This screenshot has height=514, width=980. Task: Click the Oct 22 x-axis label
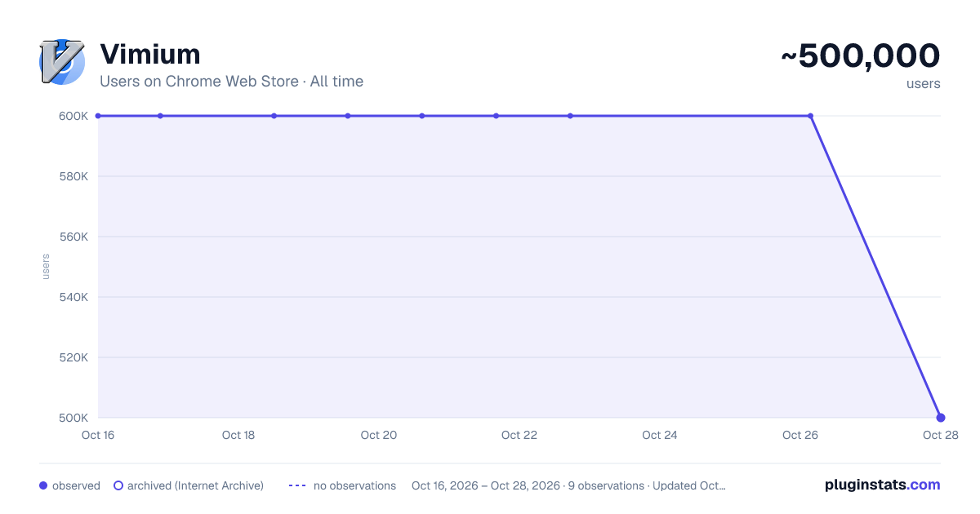click(x=519, y=435)
